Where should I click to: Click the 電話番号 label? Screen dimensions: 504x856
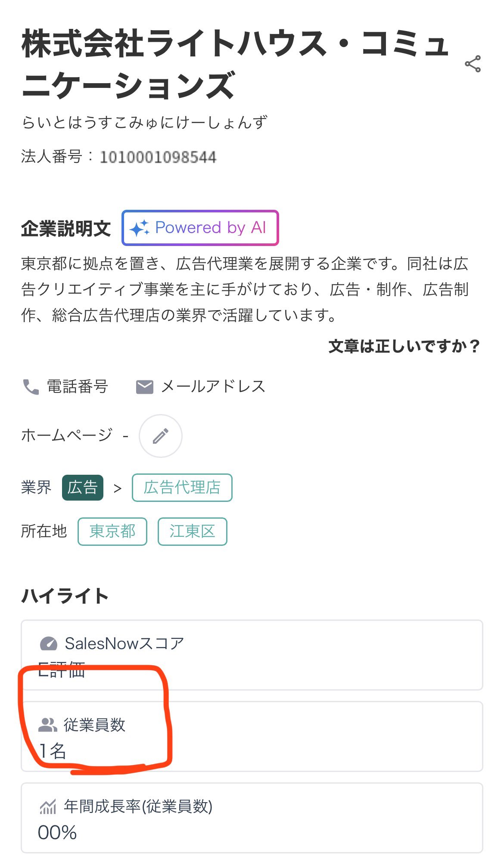point(78,386)
